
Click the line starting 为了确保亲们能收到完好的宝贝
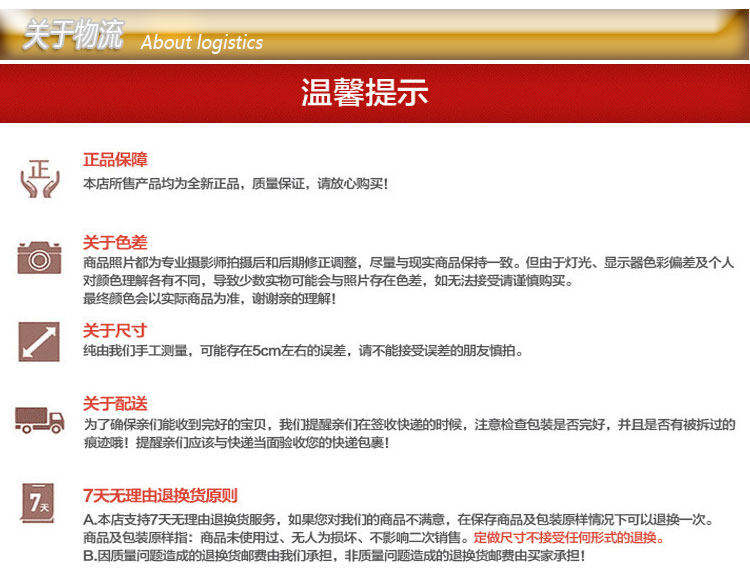tap(409, 425)
